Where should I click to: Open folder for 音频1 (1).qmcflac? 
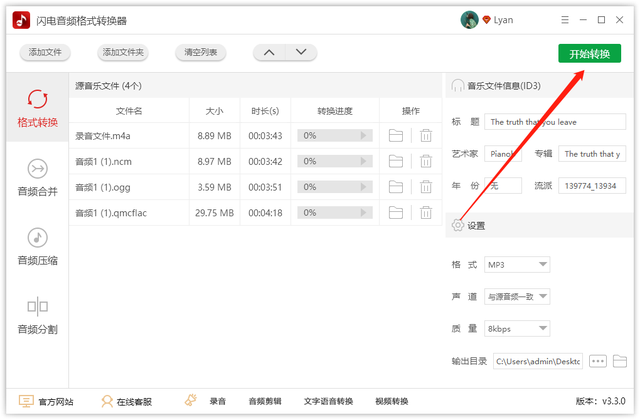coord(396,213)
